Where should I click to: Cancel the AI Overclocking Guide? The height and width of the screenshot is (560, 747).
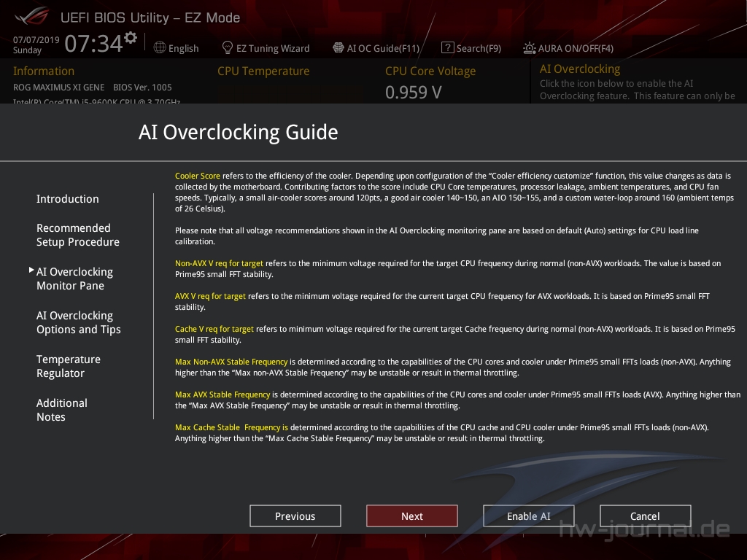(646, 516)
